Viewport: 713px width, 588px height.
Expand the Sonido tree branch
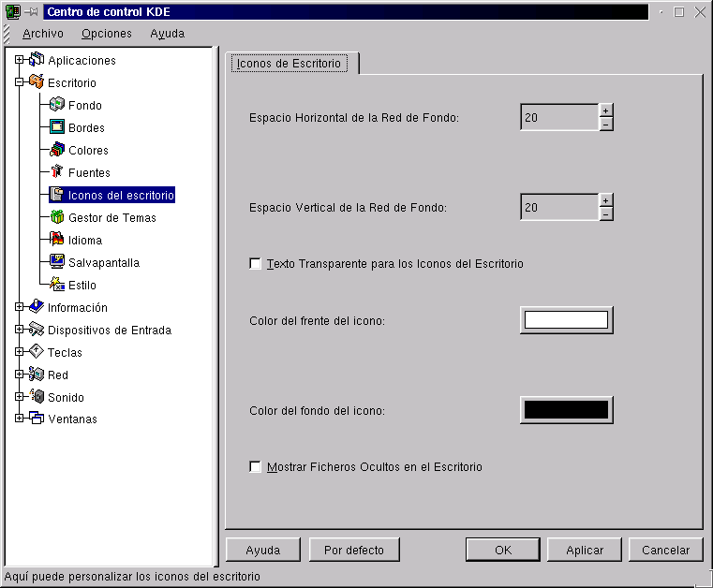tap(20, 398)
